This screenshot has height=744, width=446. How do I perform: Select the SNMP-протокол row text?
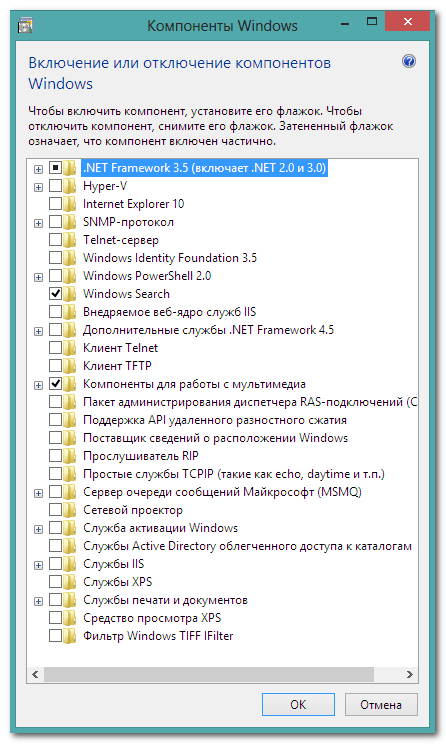(x=128, y=222)
